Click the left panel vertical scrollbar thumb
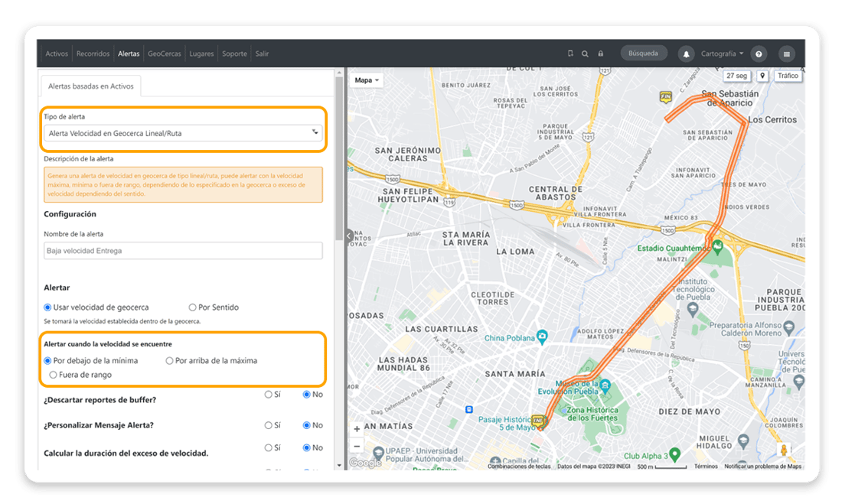842x504 pixels. tap(339, 158)
